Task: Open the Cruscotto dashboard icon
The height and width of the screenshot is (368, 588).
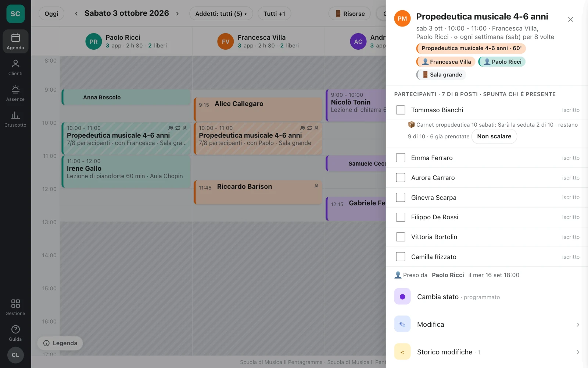Action: pos(15,119)
